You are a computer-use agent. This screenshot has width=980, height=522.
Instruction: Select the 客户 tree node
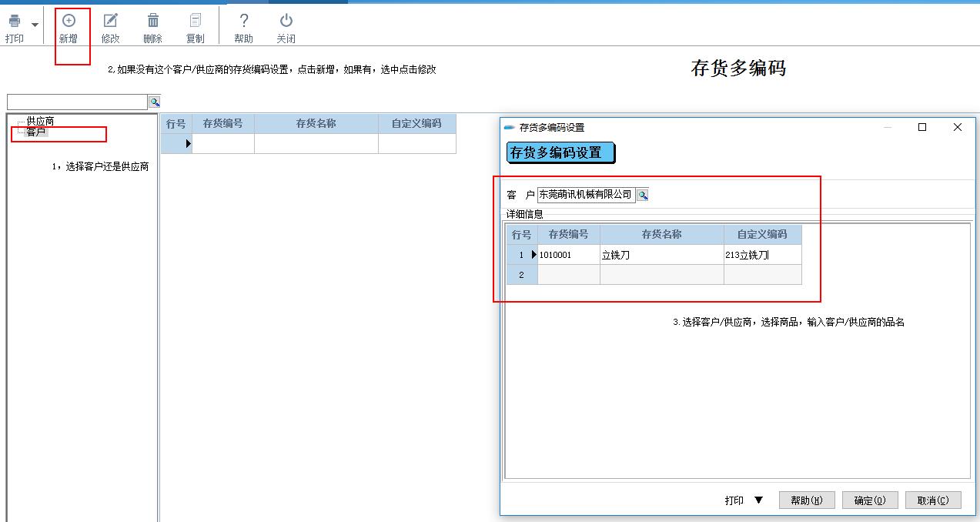[35, 132]
